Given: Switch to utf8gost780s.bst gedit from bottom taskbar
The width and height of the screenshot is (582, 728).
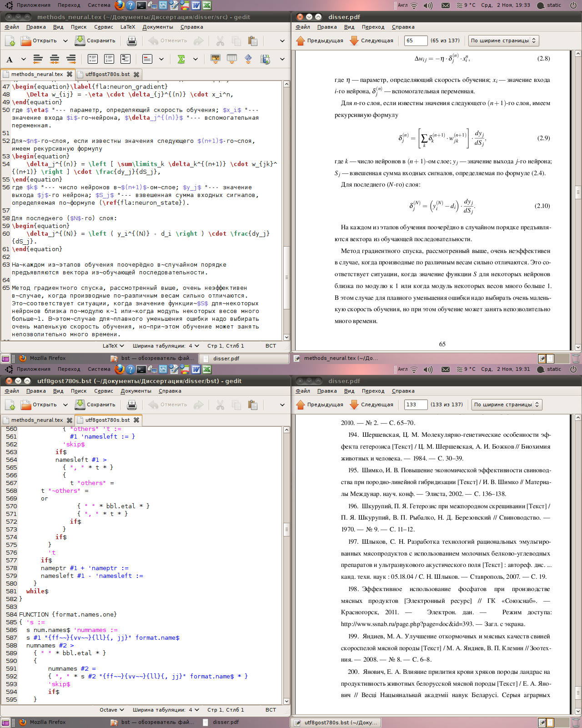Looking at the screenshot, I should coord(336,722).
